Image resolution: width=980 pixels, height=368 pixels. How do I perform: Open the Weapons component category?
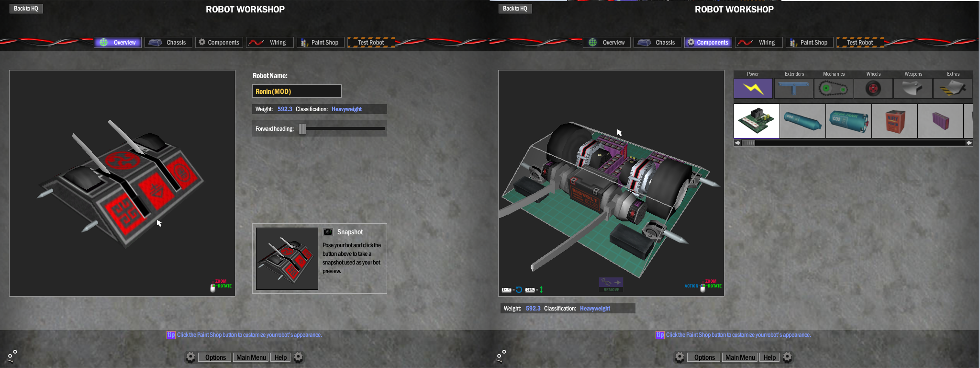click(913, 89)
